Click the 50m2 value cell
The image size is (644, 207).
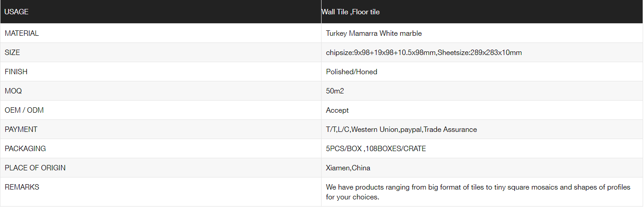click(x=335, y=91)
